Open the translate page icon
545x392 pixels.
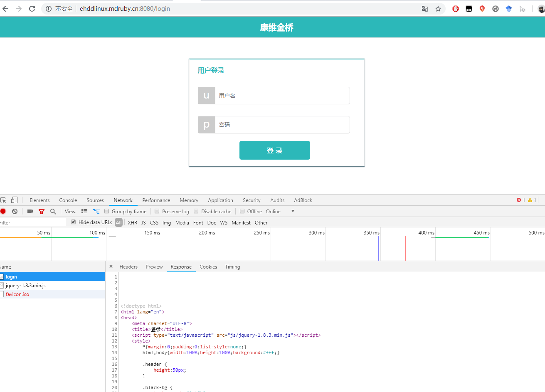(425, 9)
